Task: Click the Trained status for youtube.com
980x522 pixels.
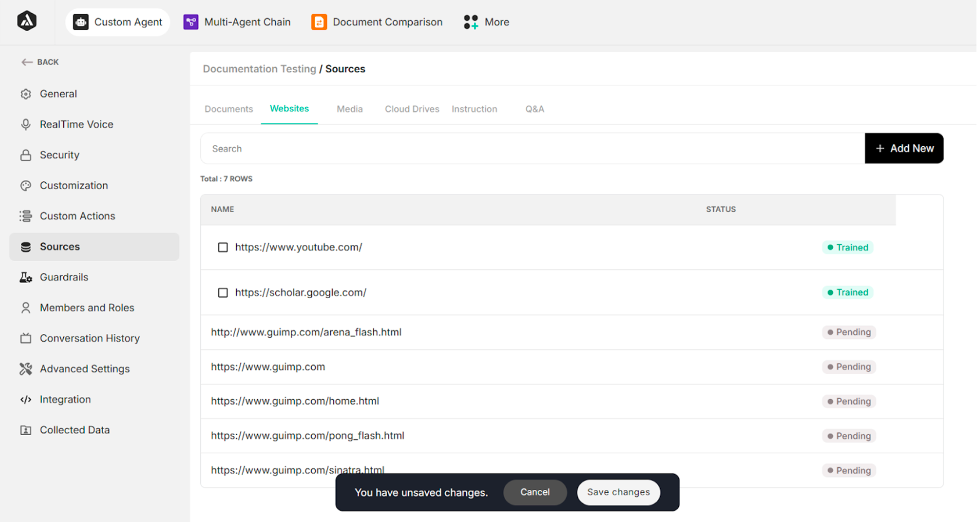Action: coord(848,248)
